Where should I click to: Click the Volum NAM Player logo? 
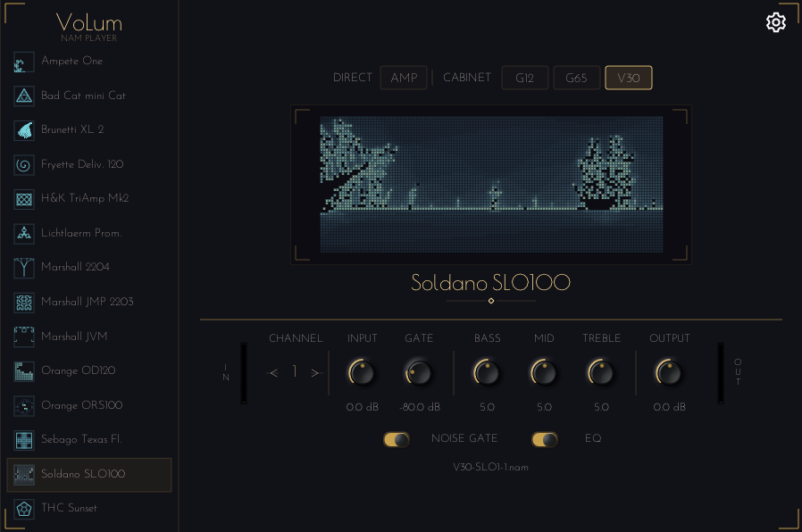coord(89,27)
